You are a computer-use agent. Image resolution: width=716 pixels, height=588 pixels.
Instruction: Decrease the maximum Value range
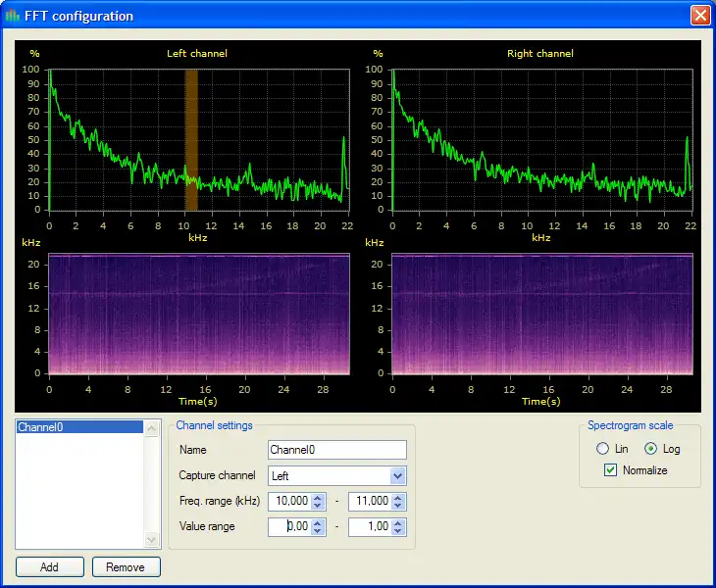pyautogui.click(x=397, y=531)
